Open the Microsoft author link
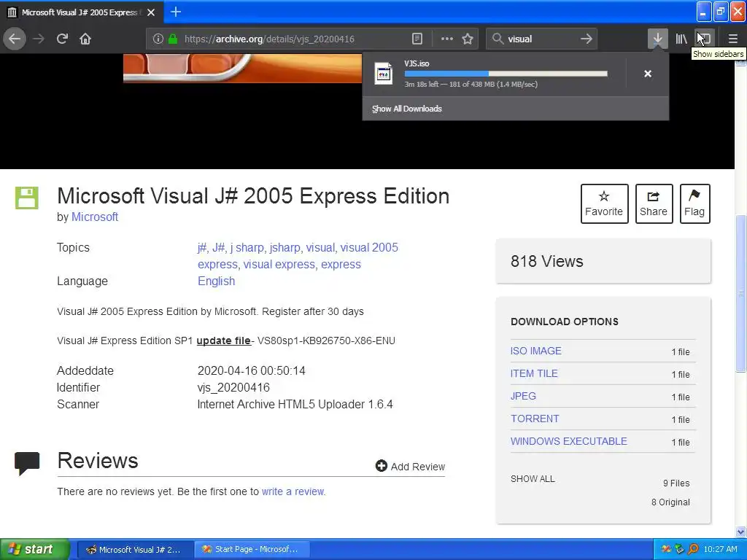Image resolution: width=747 pixels, height=560 pixels. pyautogui.click(x=95, y=217)
